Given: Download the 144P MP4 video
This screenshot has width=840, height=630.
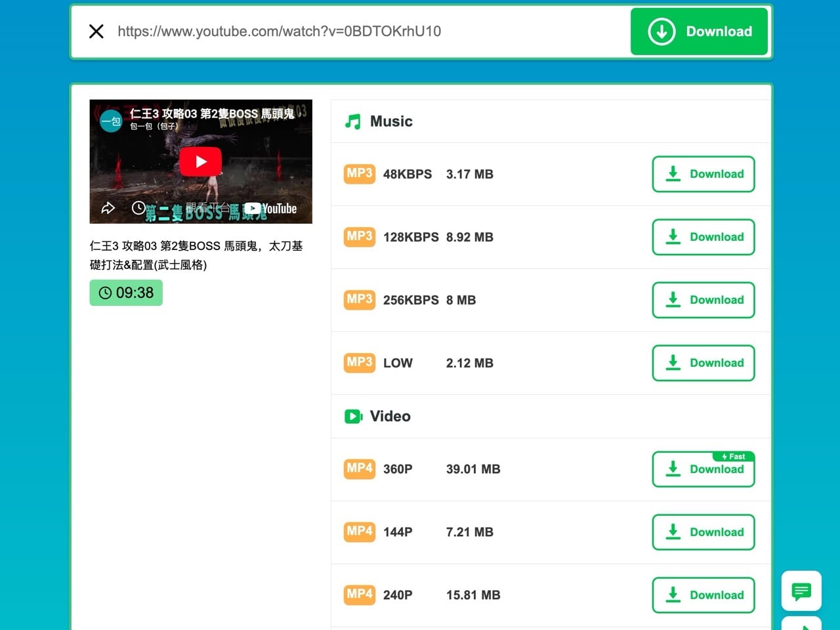Looking at the screenshot, I should pyautogui.click(x=703, y=533).
